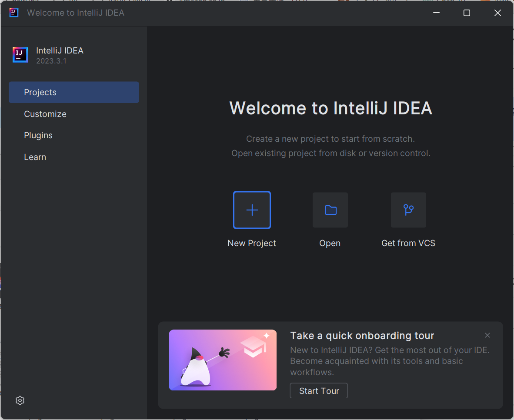Create a new project using the plus icon

[x=252, y=210]
